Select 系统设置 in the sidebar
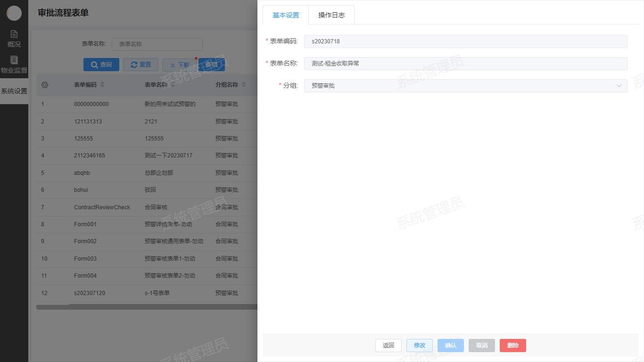This screenshot has height=362, width=644. pyautogui.click(x=14, y=91)
